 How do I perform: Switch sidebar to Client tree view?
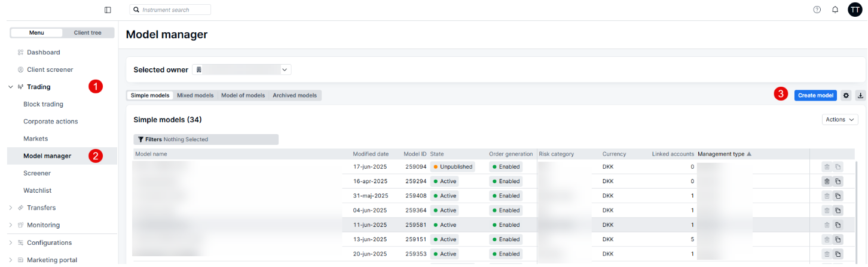88,33
